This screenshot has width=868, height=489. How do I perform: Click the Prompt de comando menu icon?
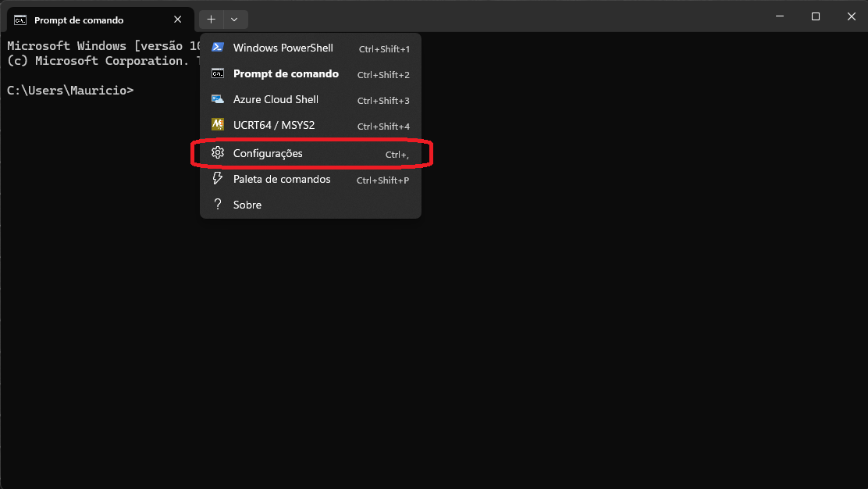pos(218,73)
